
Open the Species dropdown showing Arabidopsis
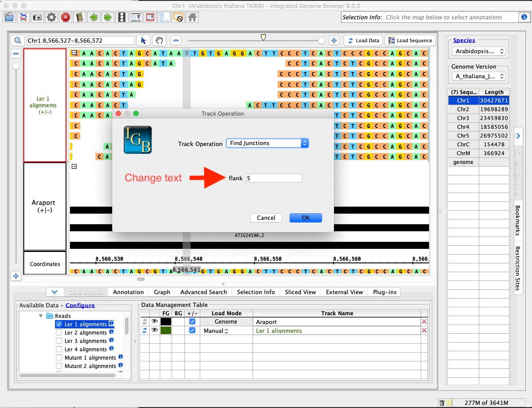pos(478,51)
